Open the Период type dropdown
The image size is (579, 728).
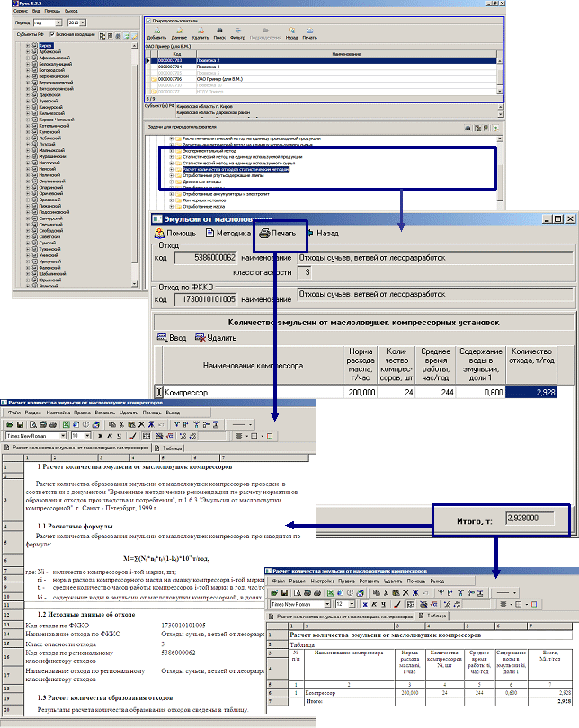click(58, 20)
